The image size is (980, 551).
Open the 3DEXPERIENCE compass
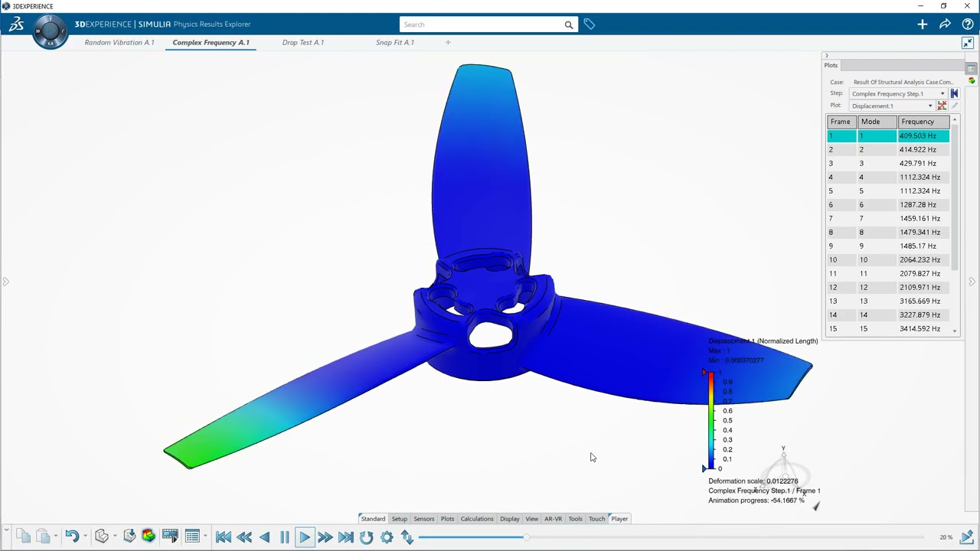[51, 31]
